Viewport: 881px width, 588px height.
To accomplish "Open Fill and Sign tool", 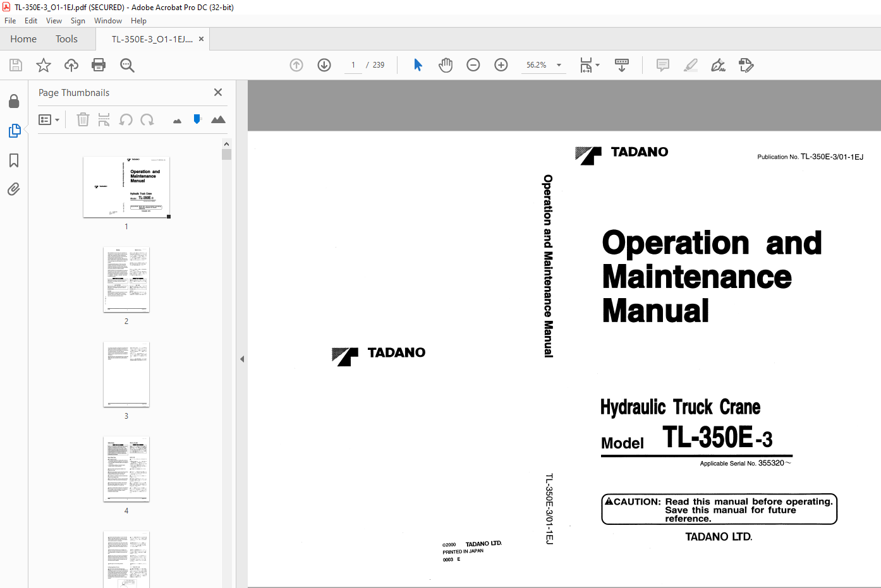I will [719, 65].
